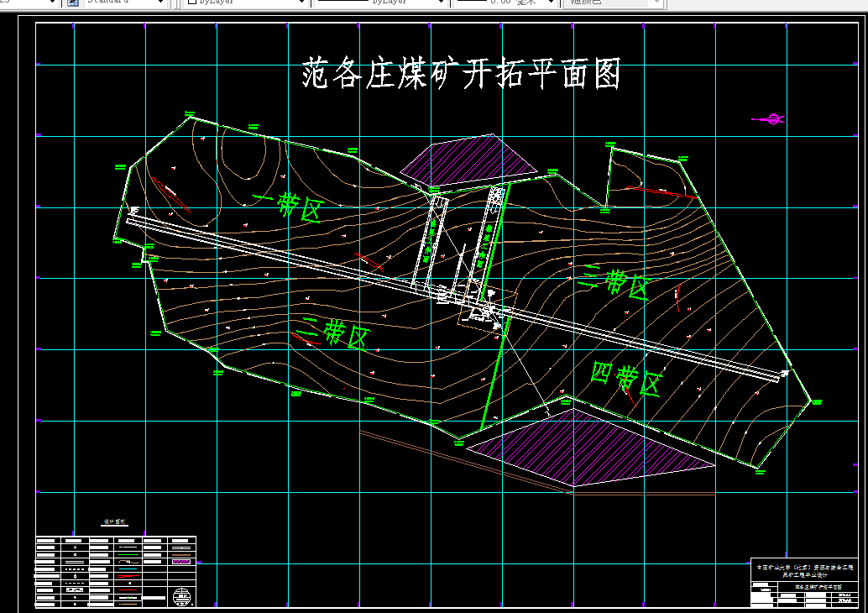868x613 pixels.
Task: Select the green 二带区 zone label
Action: pos(333,333)
